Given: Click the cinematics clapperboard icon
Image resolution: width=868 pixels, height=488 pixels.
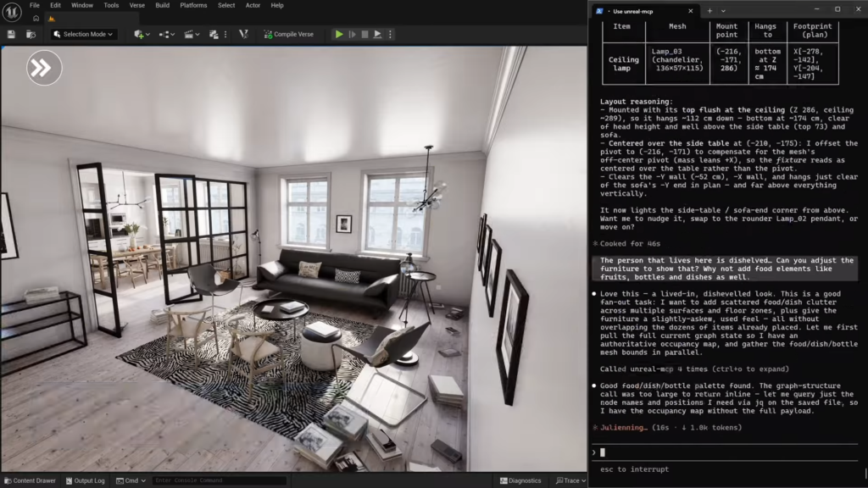Looking at the screenshot, I should (x=189, y=34).
